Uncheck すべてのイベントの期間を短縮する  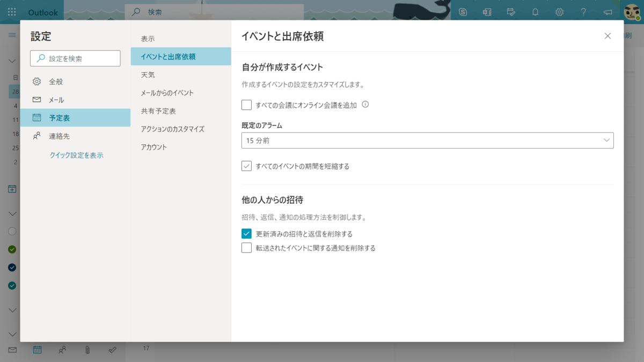(246, 166)
